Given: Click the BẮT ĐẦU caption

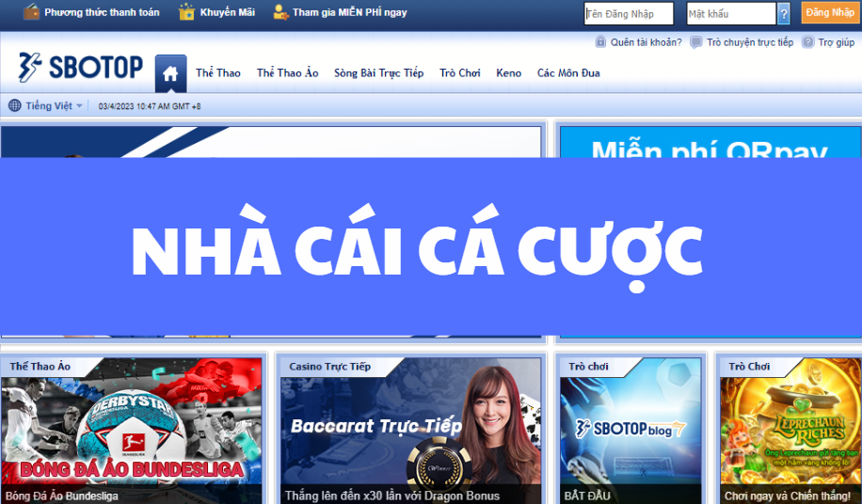Looking at the screenshot, I should pyautogui.click(x=587, y=496).
